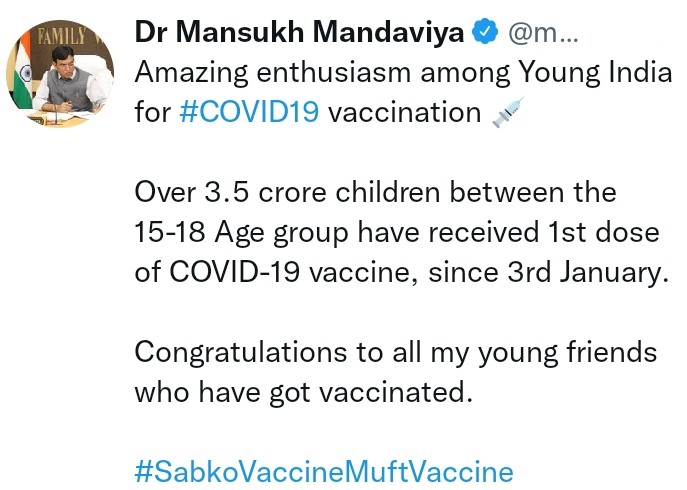Click the syringe emoji

(x=509, y=113)
